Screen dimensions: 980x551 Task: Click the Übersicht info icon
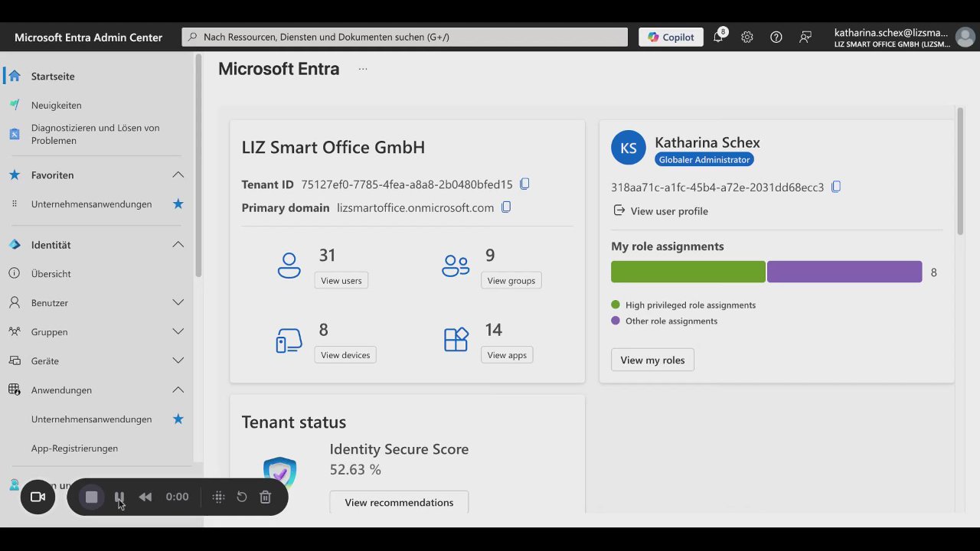point(15,273)
